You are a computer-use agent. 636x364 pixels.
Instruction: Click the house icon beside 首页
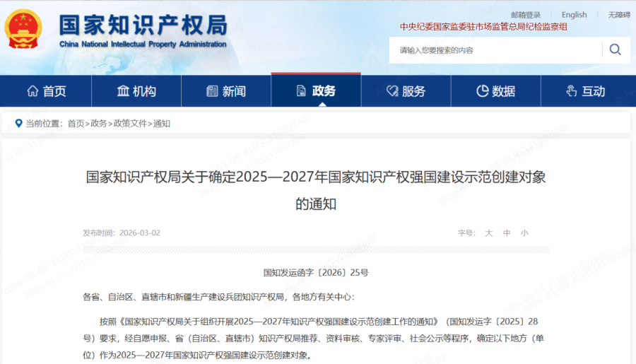[33, 91]
